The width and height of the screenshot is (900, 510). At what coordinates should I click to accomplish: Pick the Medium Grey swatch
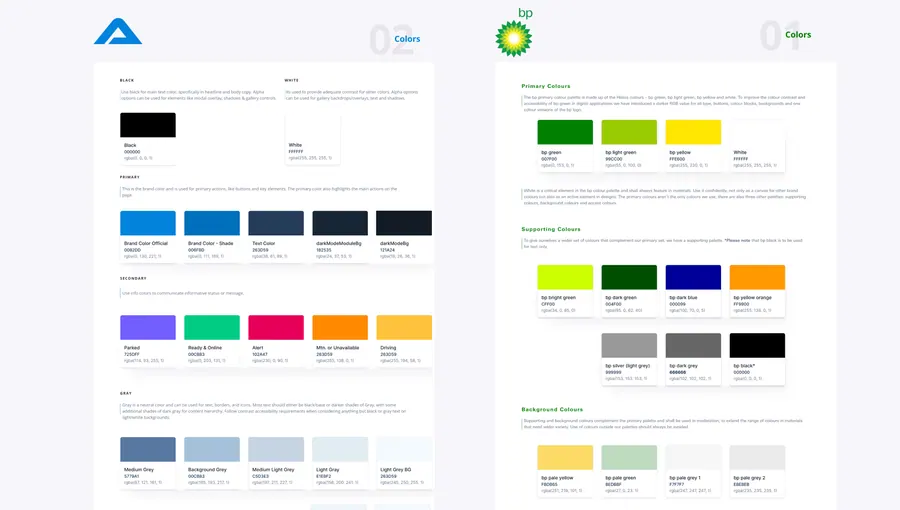pyautogui.click(x=148, y=449)
